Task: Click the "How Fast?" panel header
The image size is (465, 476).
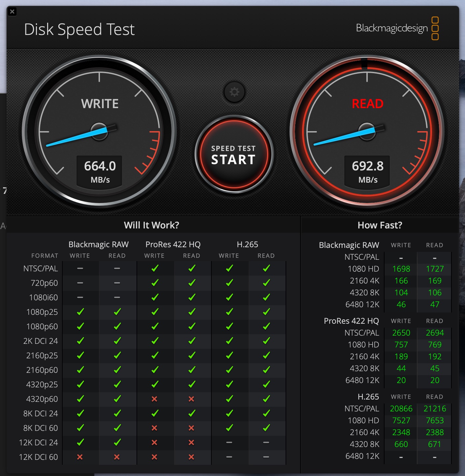Action: tap(380, 225)
